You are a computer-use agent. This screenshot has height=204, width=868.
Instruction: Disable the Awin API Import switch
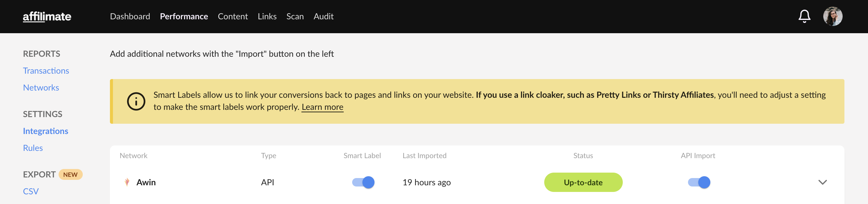pyautogui.click(x=699, y=182)
